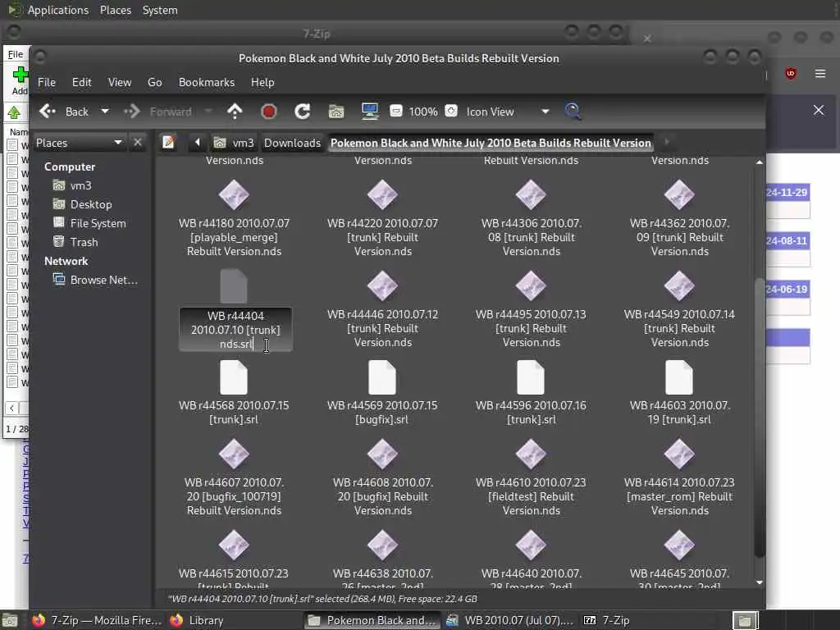Image resolution: width=840 pixels, height=630 pixels.
Task: Open the Forward history dropdown arrow
Action: pos(208,112)
